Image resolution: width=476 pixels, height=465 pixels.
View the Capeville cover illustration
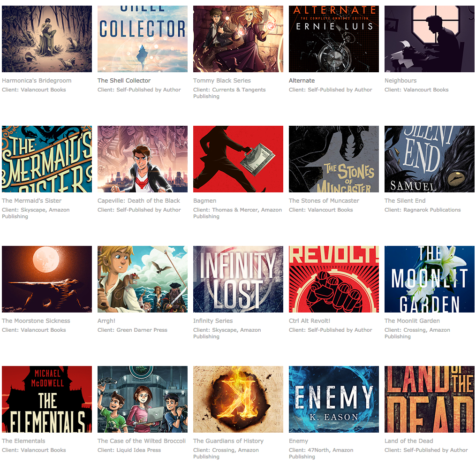pos(143,159)
